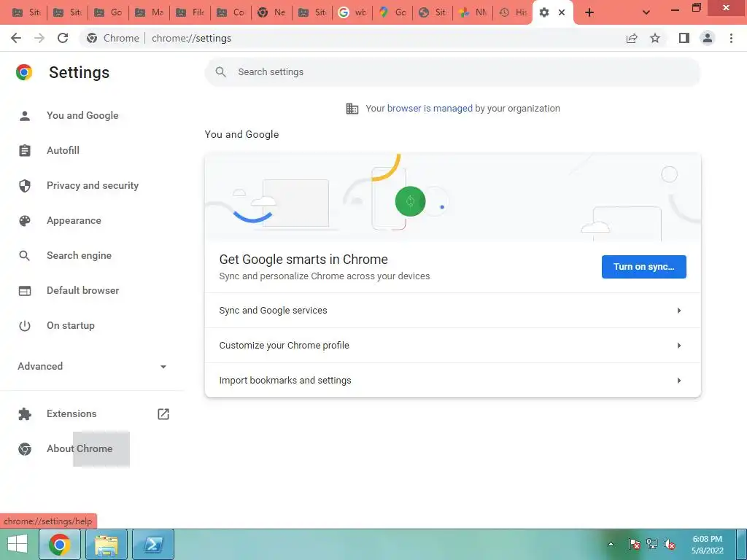Screen dimensions: 747x560
Task: Click the window icon beside Default browser
Action: point(25,290)
